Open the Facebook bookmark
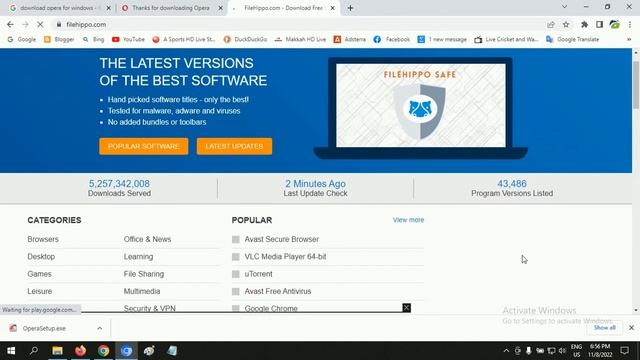The height and width of the screenshot is (360, 640). pos(392,39)
